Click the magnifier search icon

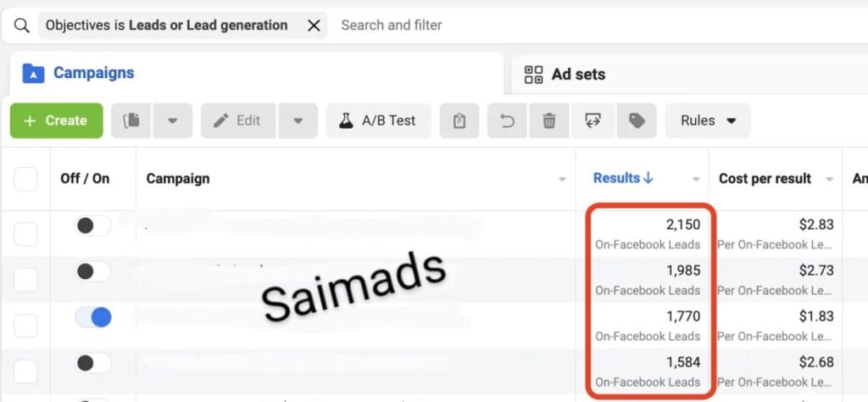(x=21, y=25)
